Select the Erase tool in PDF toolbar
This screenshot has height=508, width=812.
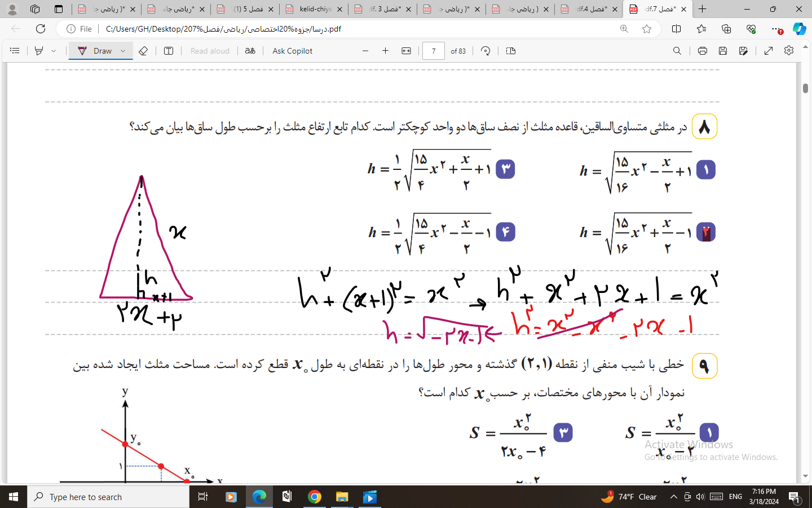tap(143, 51)
